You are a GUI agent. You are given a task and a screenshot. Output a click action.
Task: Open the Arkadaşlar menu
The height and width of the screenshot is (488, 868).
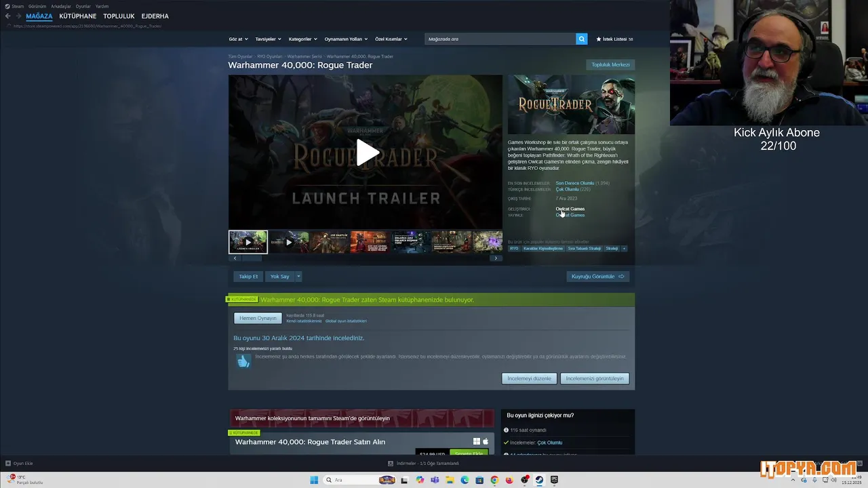point(61,6)
